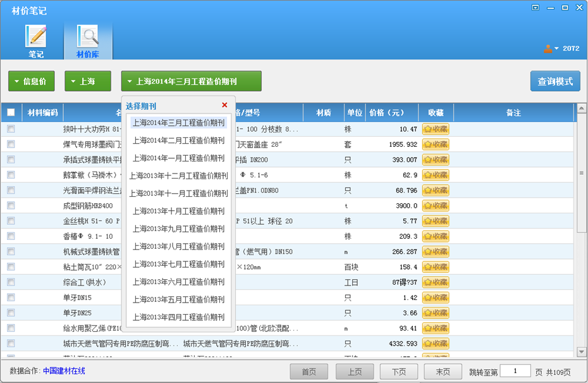The image size is (588, 383).
Task: Expand the 上海2014年三月工程造价期刊 dropdown
Action: (191, 81)
